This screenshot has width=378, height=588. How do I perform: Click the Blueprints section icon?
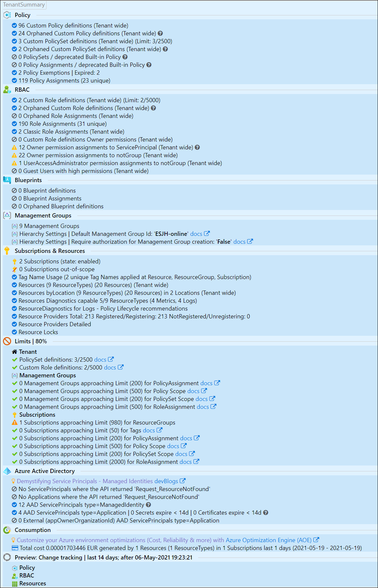pyautogui.click(x=7, y=180)
